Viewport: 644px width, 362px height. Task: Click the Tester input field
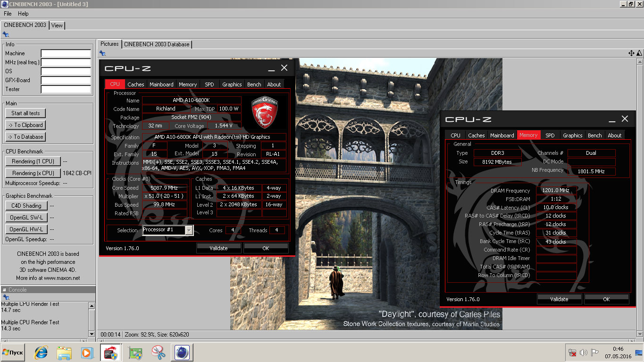[66, 89]
